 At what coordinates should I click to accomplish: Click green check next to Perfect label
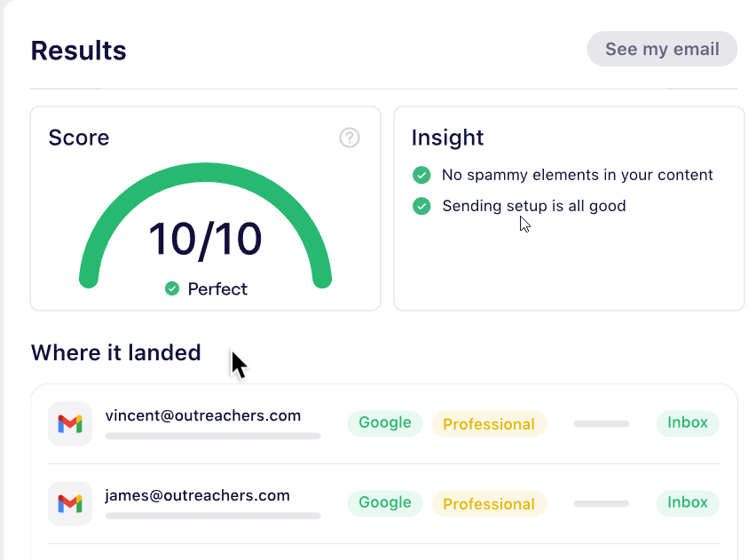click(x=172, y=288)
